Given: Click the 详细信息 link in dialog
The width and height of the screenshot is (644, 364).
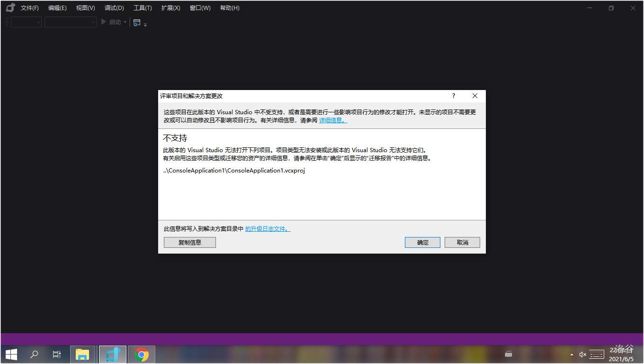Looking at the screenshot, I should click(x=333, y=120).
